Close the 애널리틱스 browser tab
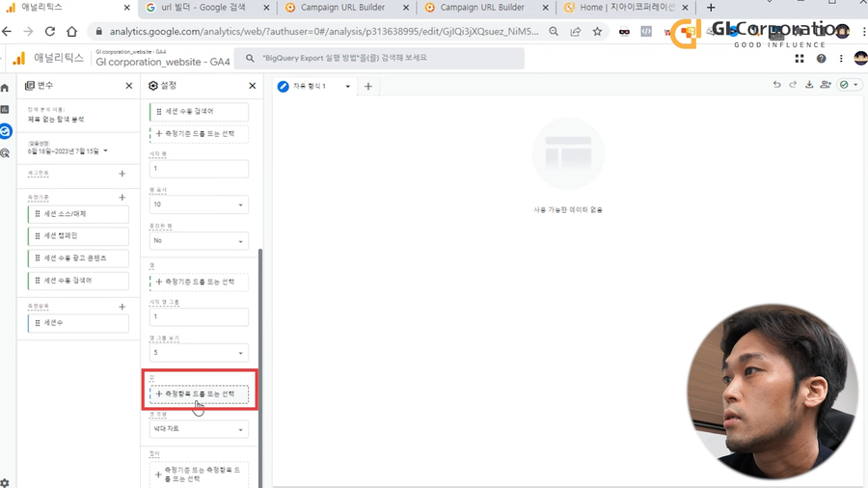Viewport: 868px width, 488px height. tap(126, 8)
